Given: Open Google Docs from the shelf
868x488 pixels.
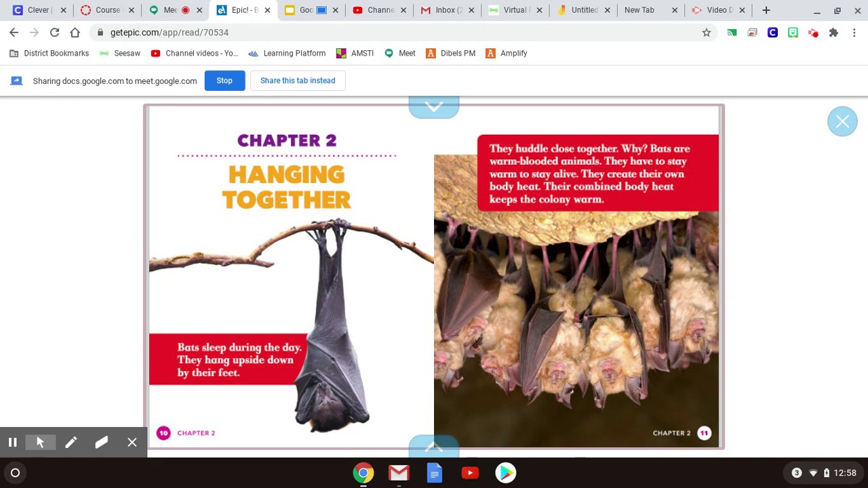Looking at the screenshot, I should tap(435, 473).
